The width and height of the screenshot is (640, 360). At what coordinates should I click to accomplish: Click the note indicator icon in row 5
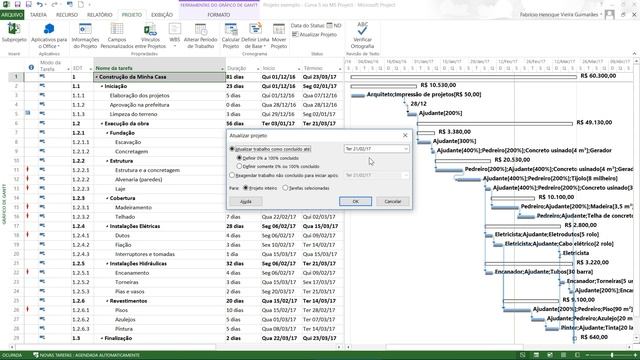(28, 113)
